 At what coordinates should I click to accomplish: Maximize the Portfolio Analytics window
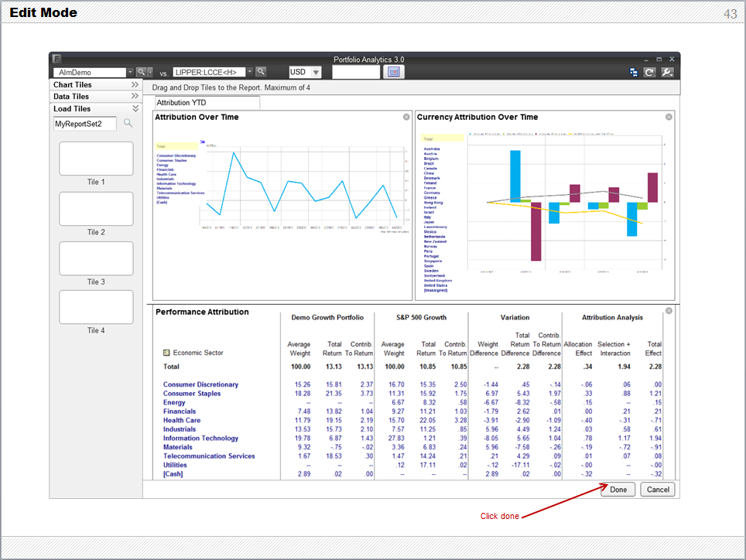659,60
